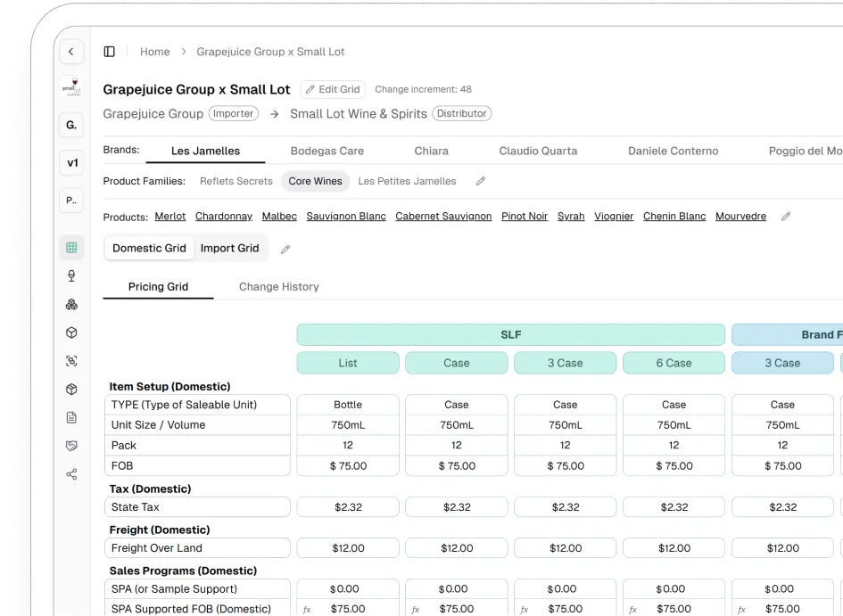Click the sidebar collapse icon beside the breadcrumb
Screen dimensions: 843x616
point(109,51)
